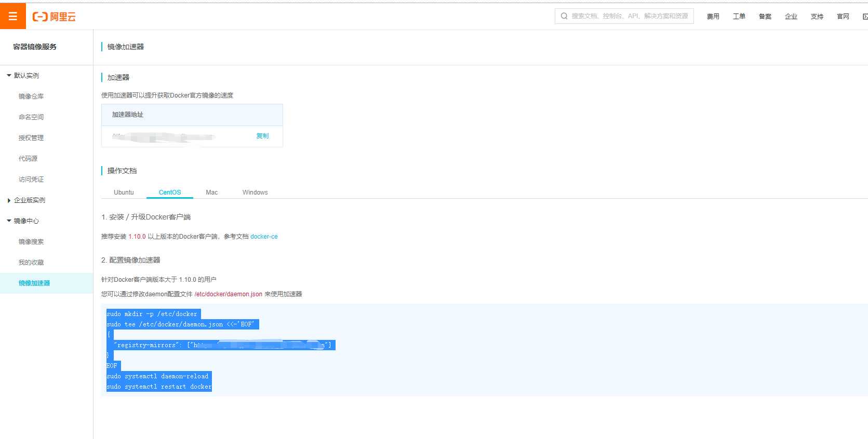Open 代码源 in the sidebar
This screenshot has height=439, width=868.
coord(28,159)
